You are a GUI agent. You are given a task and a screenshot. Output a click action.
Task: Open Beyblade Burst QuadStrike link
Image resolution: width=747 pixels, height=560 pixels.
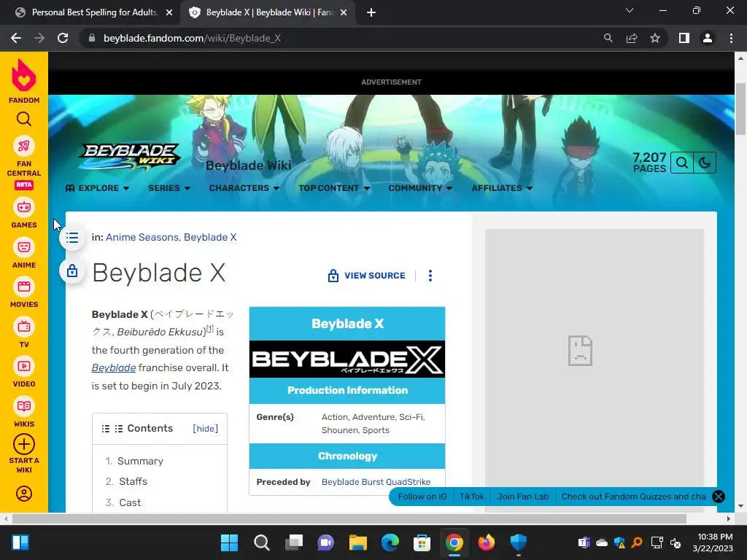tap(376, 482)
